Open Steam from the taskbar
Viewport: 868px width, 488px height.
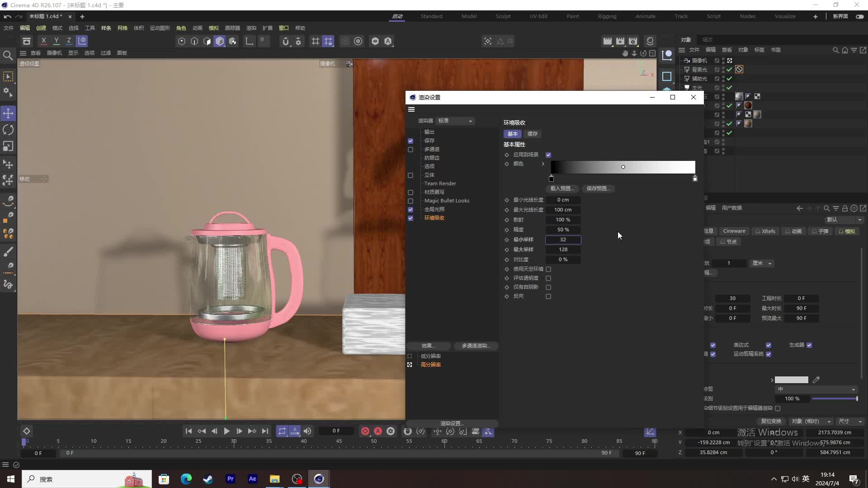tap(208, 479)
